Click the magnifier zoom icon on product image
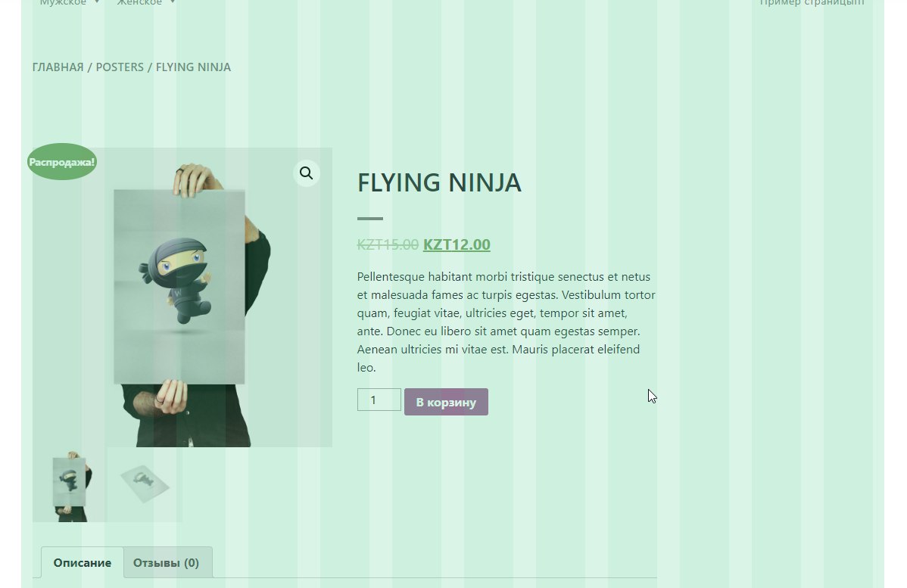Viewport: 907px width, 588px height. click(x=306, y=173)
